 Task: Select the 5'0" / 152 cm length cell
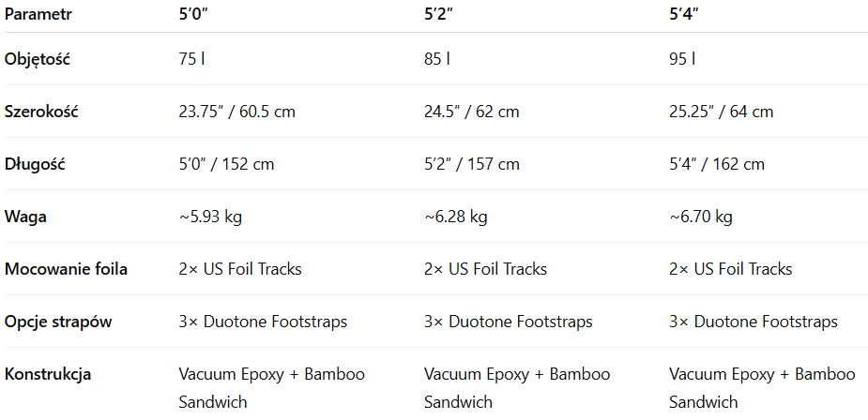(x=226, y=164)
